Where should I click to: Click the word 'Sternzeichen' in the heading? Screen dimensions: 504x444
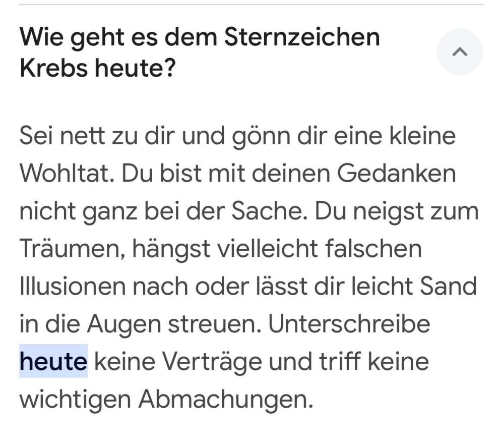(x=301, y=38)
